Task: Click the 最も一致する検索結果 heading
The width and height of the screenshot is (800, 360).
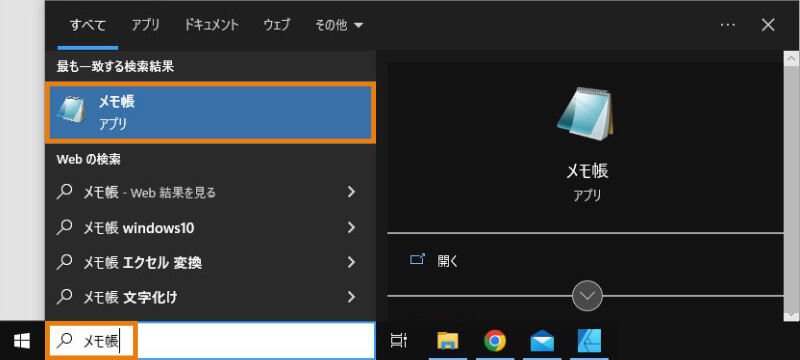Action: [115, 66]
